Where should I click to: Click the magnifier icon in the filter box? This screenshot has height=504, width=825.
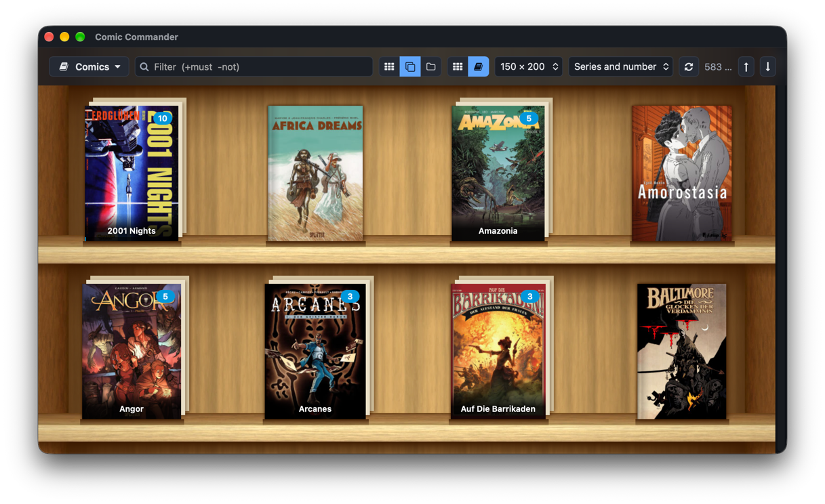pyautogui.click(x=144, y=67)
